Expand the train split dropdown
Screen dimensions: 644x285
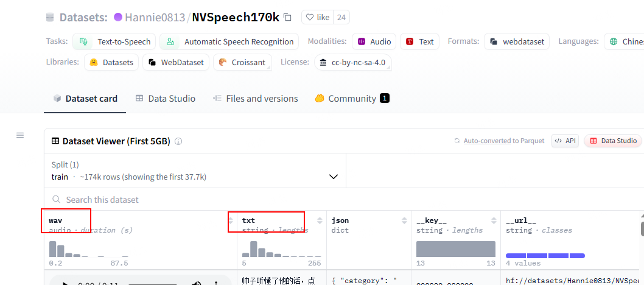195,171
